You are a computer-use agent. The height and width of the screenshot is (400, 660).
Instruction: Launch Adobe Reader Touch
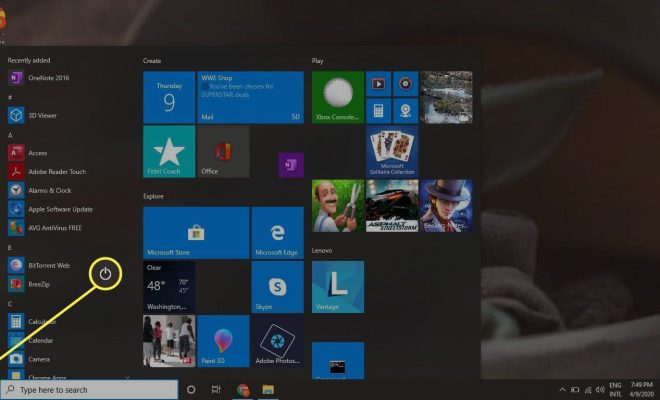click(x=63, y=172)
